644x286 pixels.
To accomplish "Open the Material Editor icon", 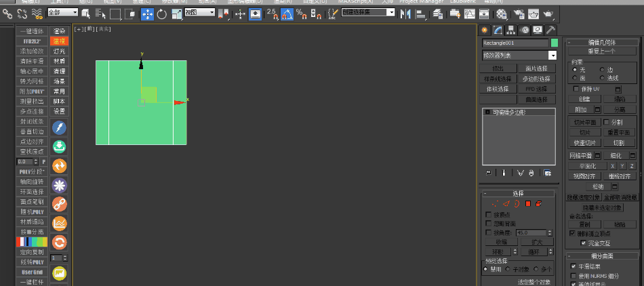I will (502, 13).
